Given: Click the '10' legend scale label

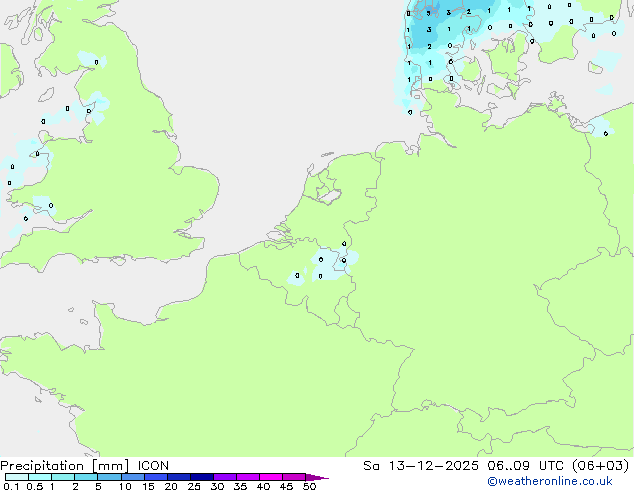Looking at the screenshot, I should [125, 486].
